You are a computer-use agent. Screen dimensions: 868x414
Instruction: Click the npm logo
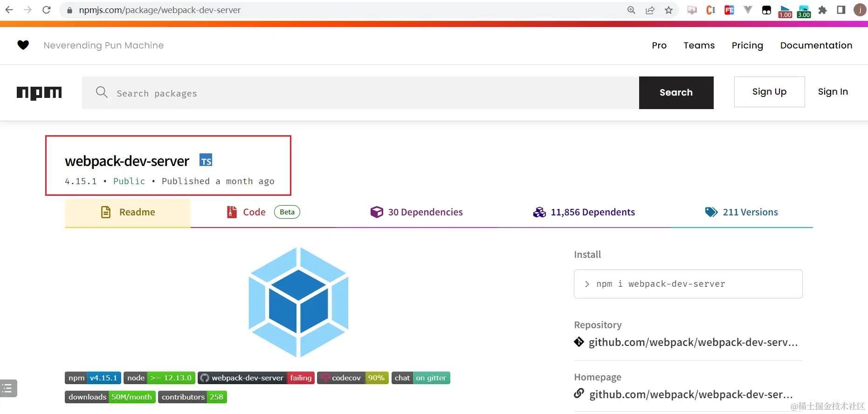click(x=39, y=93)
